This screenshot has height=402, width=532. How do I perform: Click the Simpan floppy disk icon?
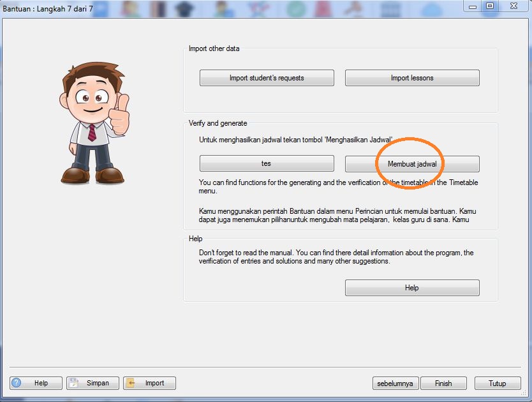coord(73,383)
